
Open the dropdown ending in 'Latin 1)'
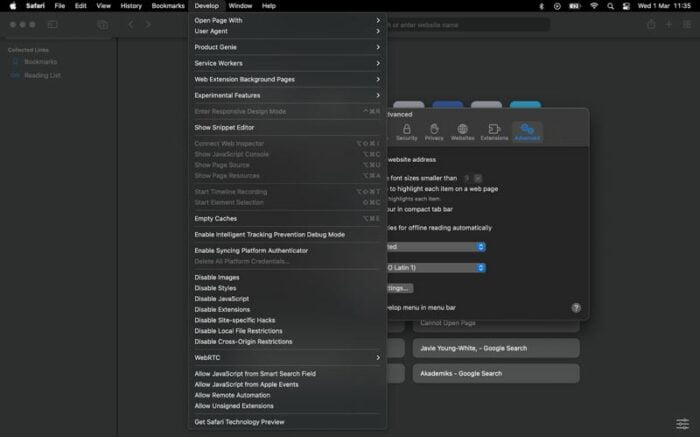pyautogui.click(x=436, y=267)
